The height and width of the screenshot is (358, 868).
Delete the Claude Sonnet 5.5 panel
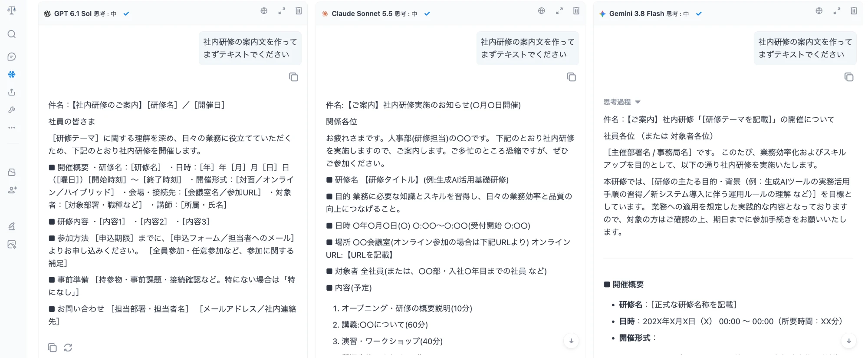pyautogui.click(x=576, y=11)
